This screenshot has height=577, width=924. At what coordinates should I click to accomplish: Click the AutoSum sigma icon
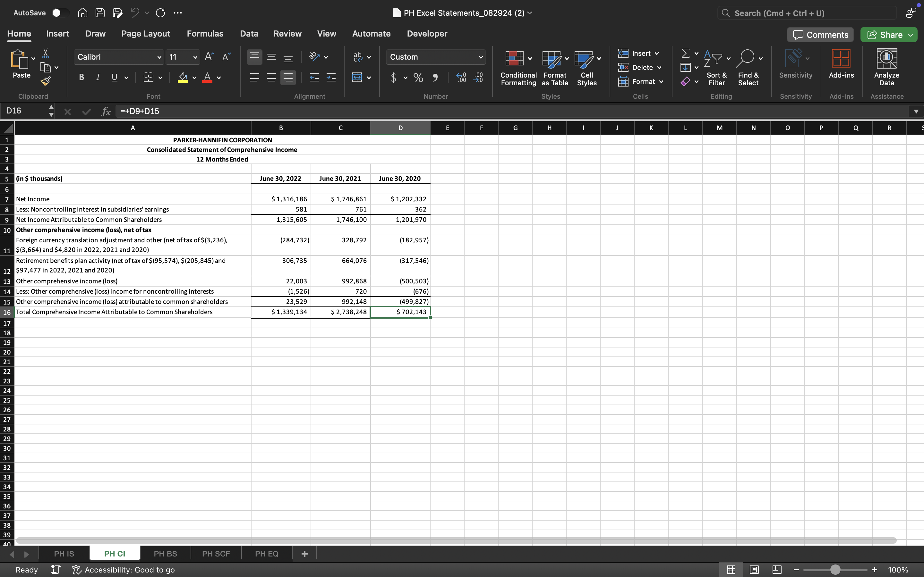coord(685,54)
